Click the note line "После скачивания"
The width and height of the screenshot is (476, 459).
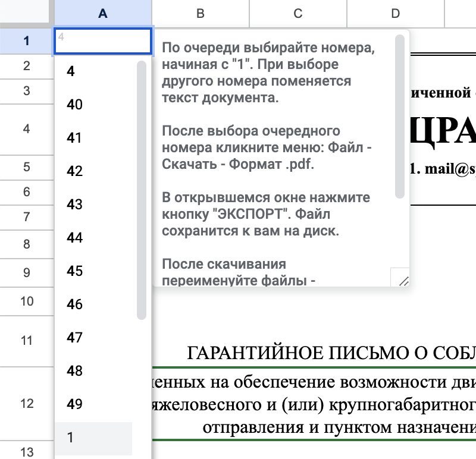pos(224,264)
